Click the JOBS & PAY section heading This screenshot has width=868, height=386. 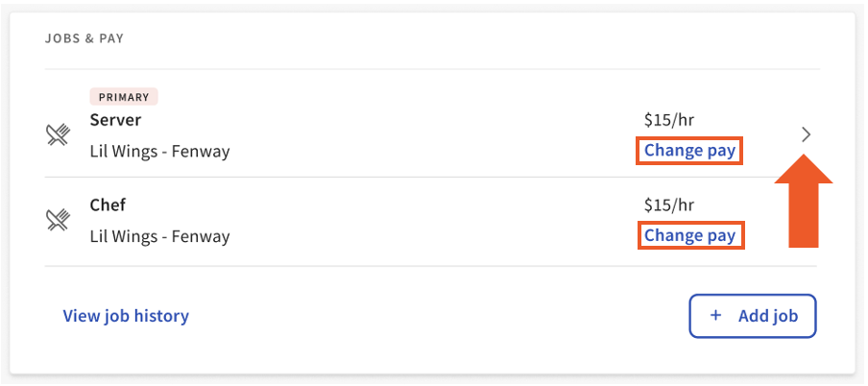[84, 39]
